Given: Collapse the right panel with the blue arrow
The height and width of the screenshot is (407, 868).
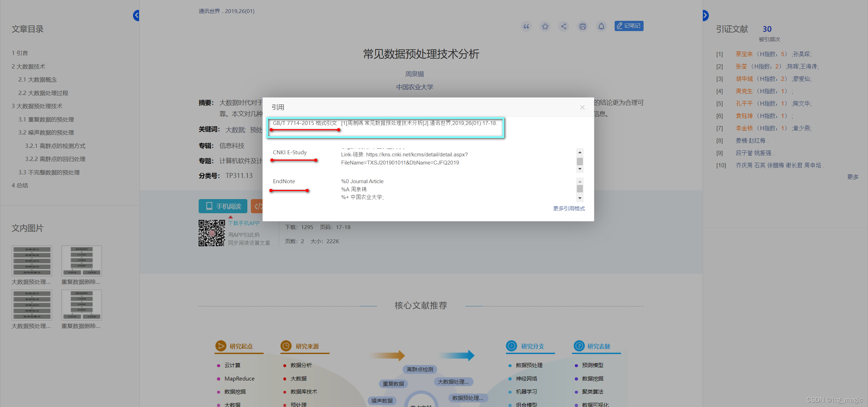Looking at the screenshot, I should coord(705,15).
